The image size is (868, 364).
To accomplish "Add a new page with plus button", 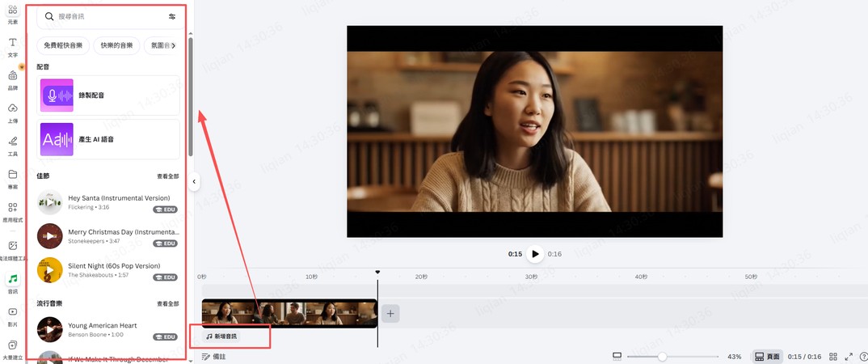I will click(390, 314).
